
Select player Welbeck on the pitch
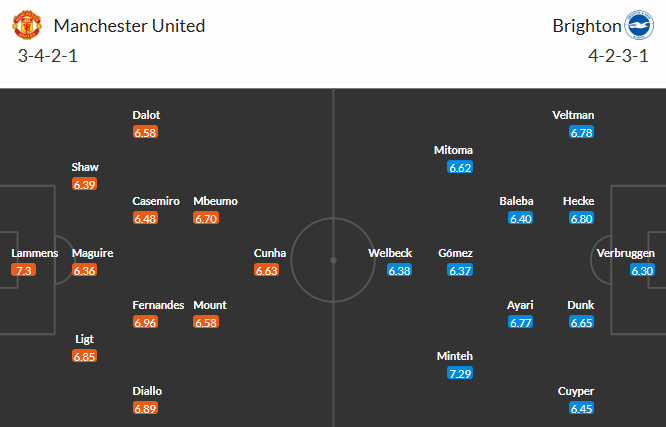(x=389, y=253)
